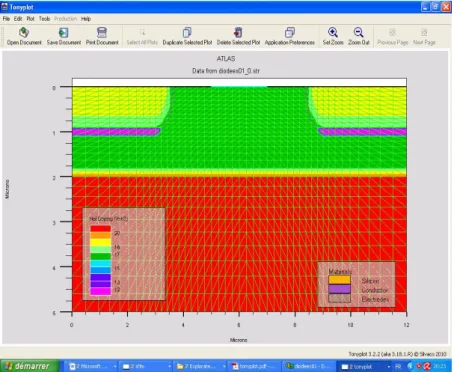The image size is (454, 372).
Task: Click the Delete Selected Plot icon
Action: (238, 32)
